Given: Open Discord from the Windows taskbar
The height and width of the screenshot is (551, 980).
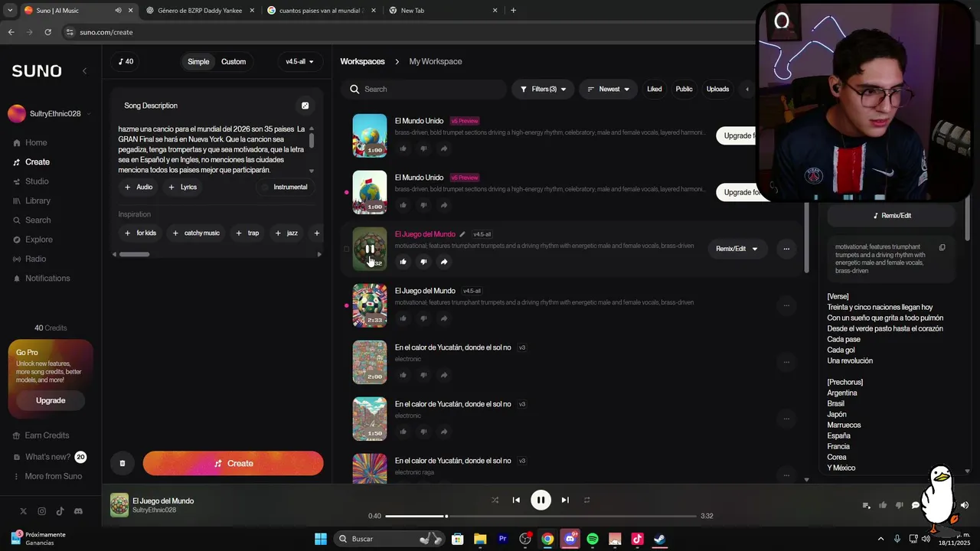Looking at the screenshot, I should coord(570,539).
